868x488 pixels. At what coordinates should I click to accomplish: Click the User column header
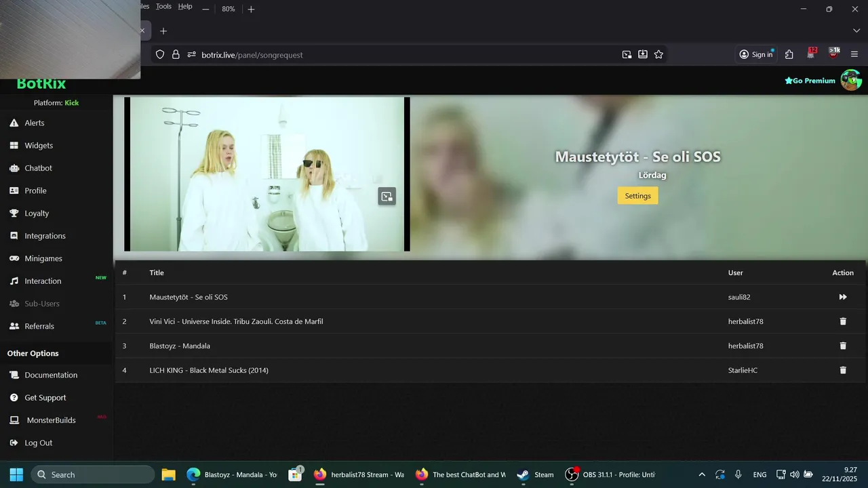click(x=736, y=272)
